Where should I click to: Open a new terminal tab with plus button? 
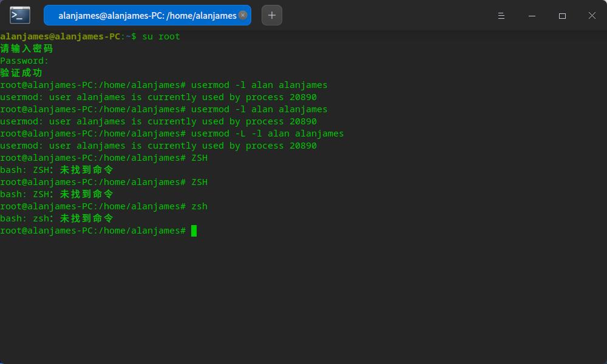(271, 15)
